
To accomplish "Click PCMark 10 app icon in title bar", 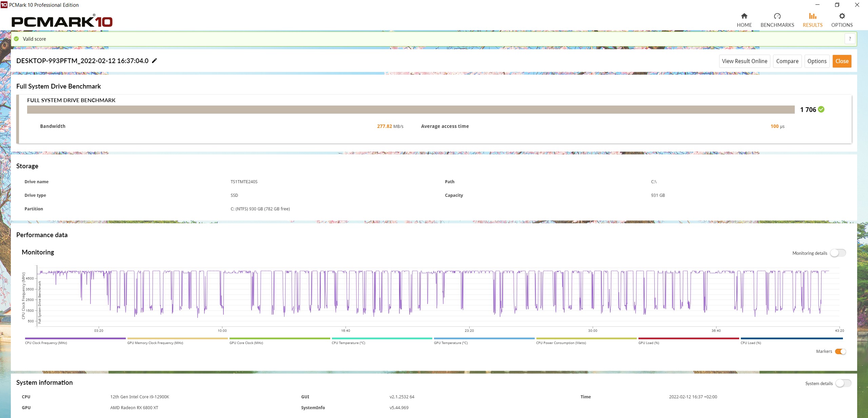I will coord(4,5).
